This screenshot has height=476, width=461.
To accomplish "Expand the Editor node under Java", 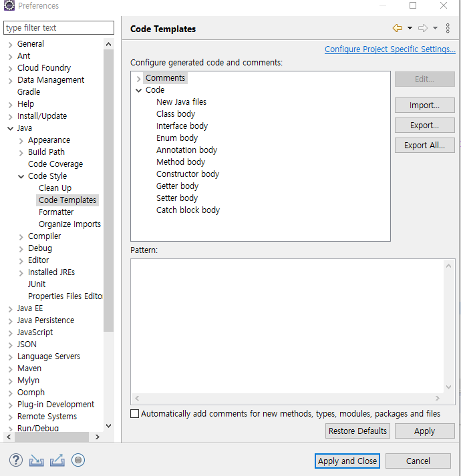I will click(21, 261).
